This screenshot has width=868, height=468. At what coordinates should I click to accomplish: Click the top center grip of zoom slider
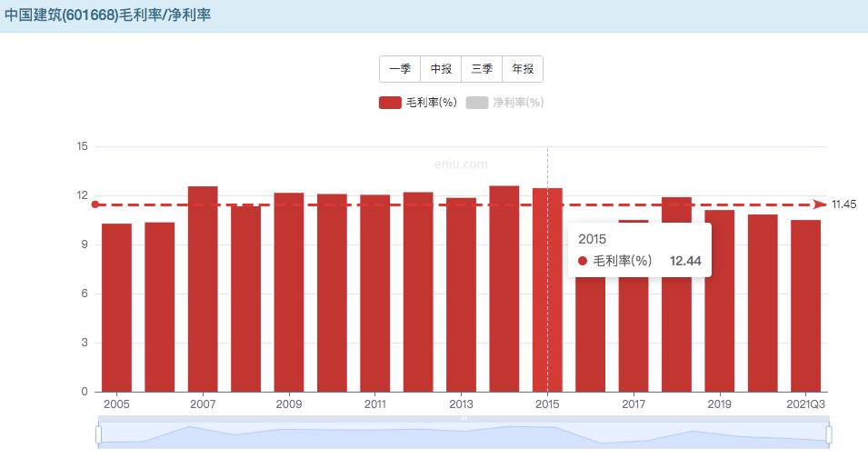point(464,418)
